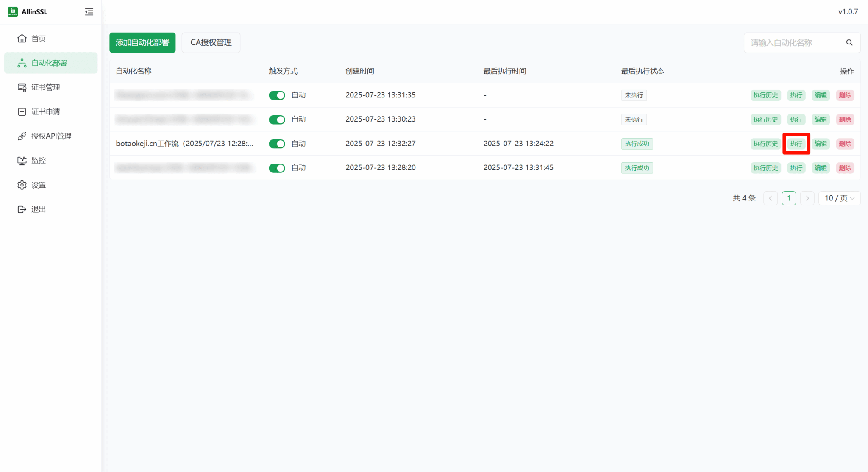Click 执行 on the botaokeji.cn workflow row

pyautogui.click(x=796, y=144)
